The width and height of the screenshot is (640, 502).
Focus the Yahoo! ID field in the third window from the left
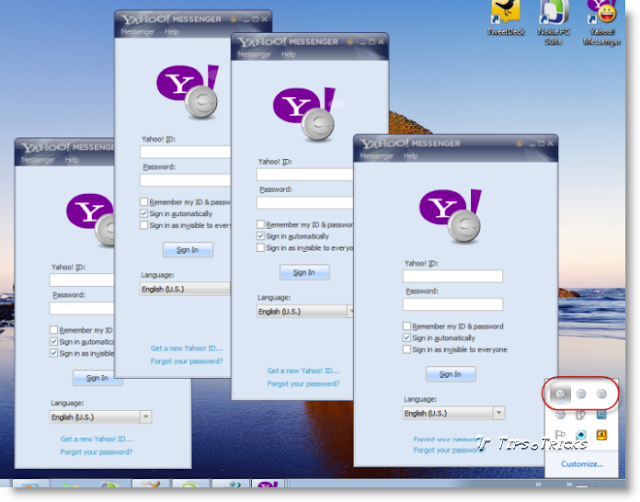304,174
